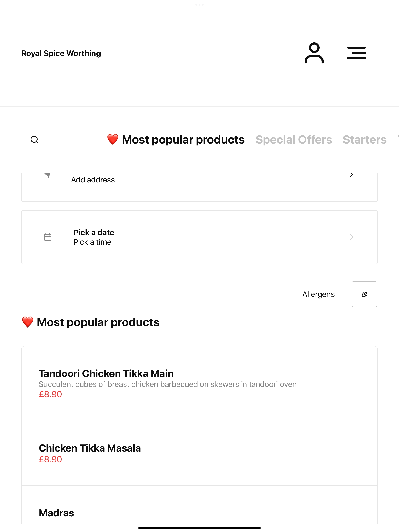
Task: Click the calendar icon beside Pick a date
Action: point(48,237)
